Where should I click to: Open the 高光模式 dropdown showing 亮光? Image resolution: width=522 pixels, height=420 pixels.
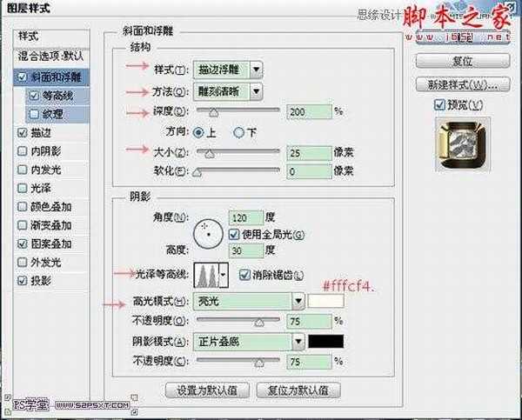point(248,302)
